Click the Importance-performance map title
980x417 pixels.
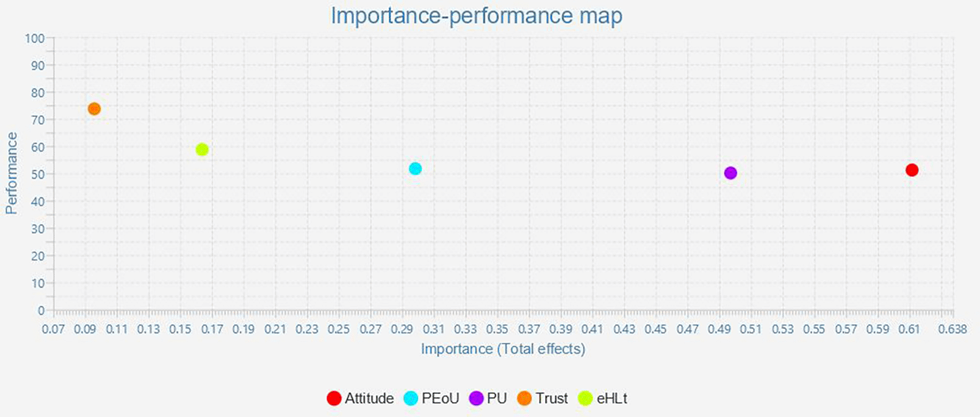click(476, 16)
